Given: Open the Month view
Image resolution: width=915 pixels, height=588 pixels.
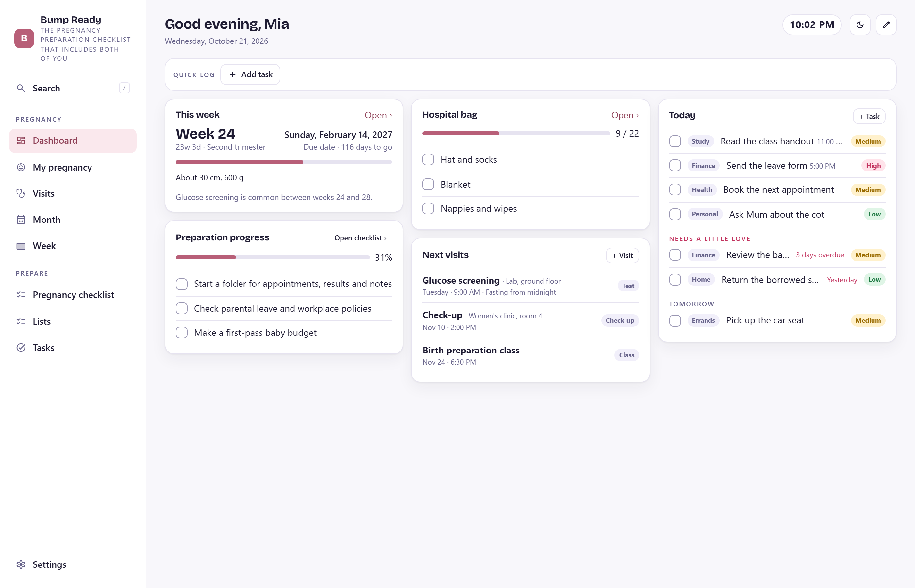Looking at the screenshot, I should [x=73, y=220].
